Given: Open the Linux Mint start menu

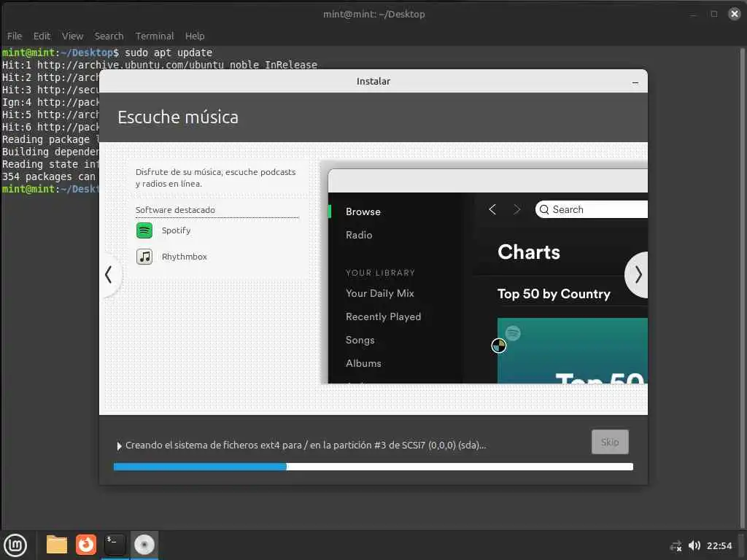Looking at the screenshot, I should tap(15, 545).
